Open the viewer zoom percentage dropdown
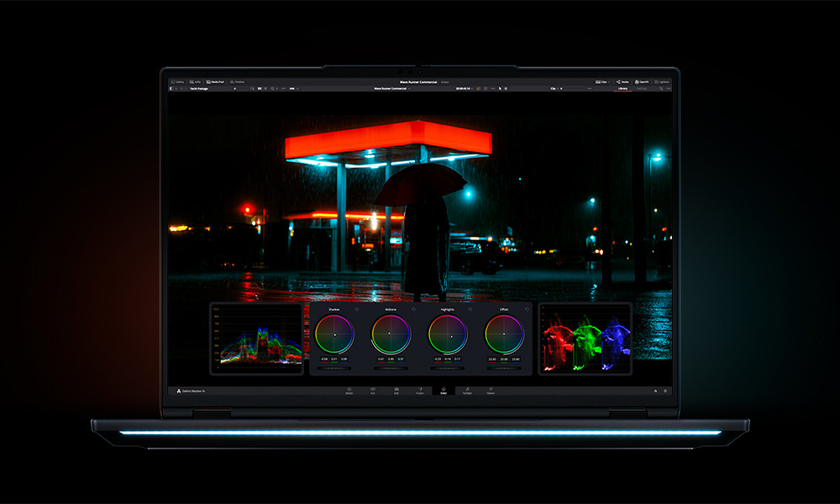The width and height of the screenshot is (840, 504). pyautogui.click(x=294, y=88)
